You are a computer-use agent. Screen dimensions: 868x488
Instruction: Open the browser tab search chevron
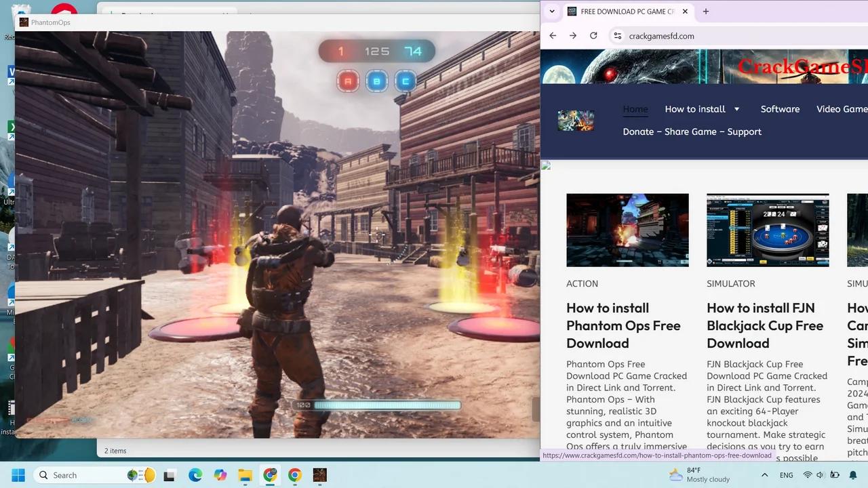click(551, 12)
